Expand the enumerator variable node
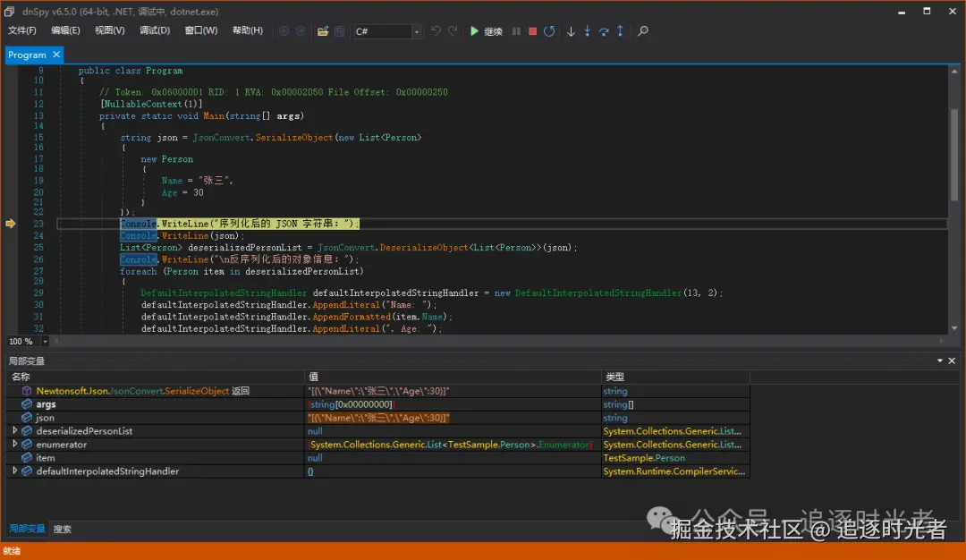 14,445
